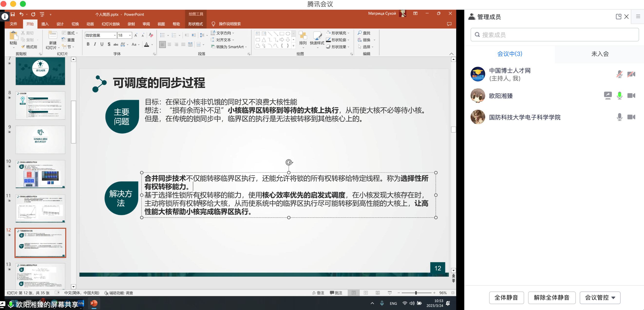Increase list indent level
Viewport: 644px width, 310px height.
(x=194, y=35)
